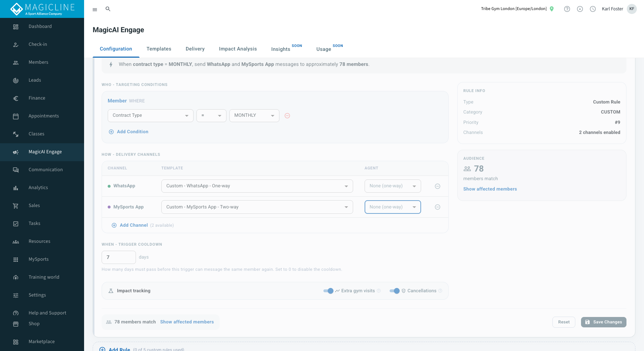Click Show affected members beside 78 members match
Viewport: 644px width, 351px height.
pyautogui.click(x=187, y=322)
